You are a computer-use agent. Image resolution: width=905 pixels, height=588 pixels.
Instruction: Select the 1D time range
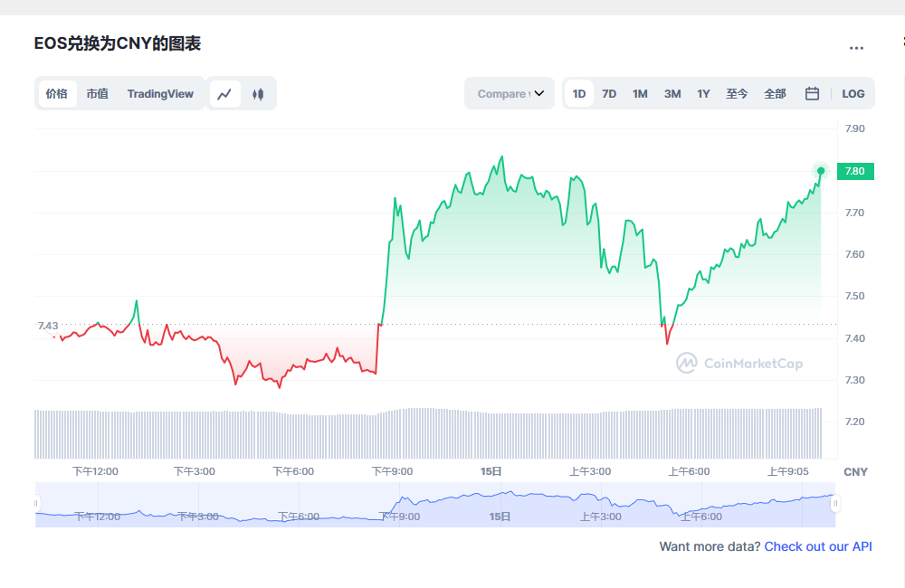click(x=579, y=94)
